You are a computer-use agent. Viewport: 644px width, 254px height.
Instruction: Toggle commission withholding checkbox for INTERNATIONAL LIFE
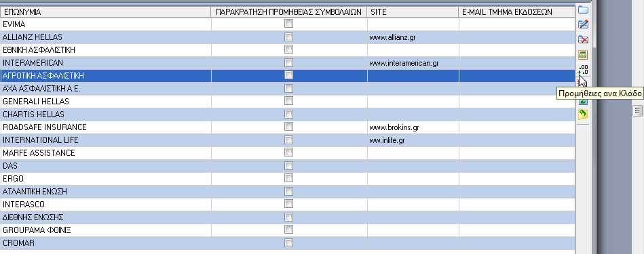288,140
